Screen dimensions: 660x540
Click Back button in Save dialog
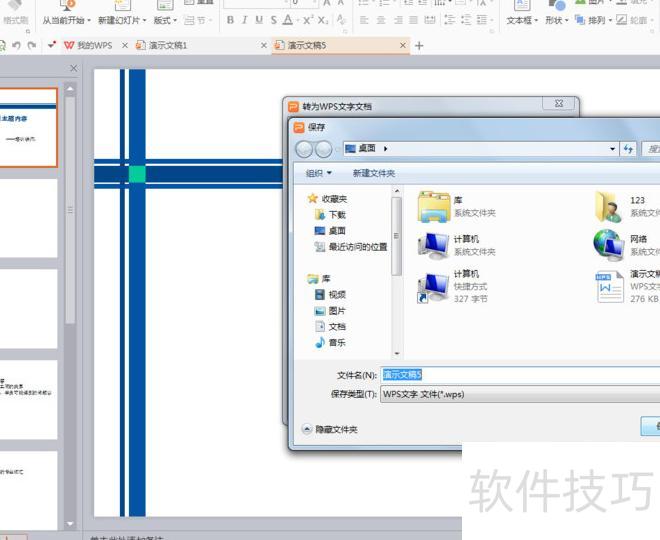[x=304, y=149]
